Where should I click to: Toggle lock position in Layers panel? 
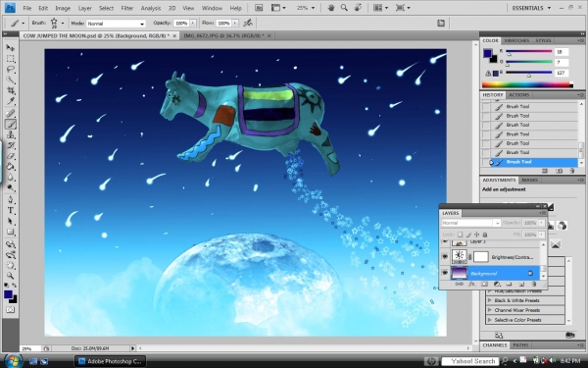[x=476, y=235]
